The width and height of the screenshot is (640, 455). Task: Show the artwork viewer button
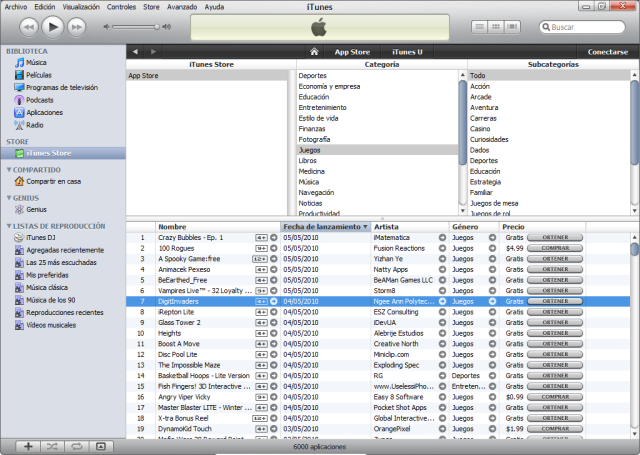tap(100, 446)
